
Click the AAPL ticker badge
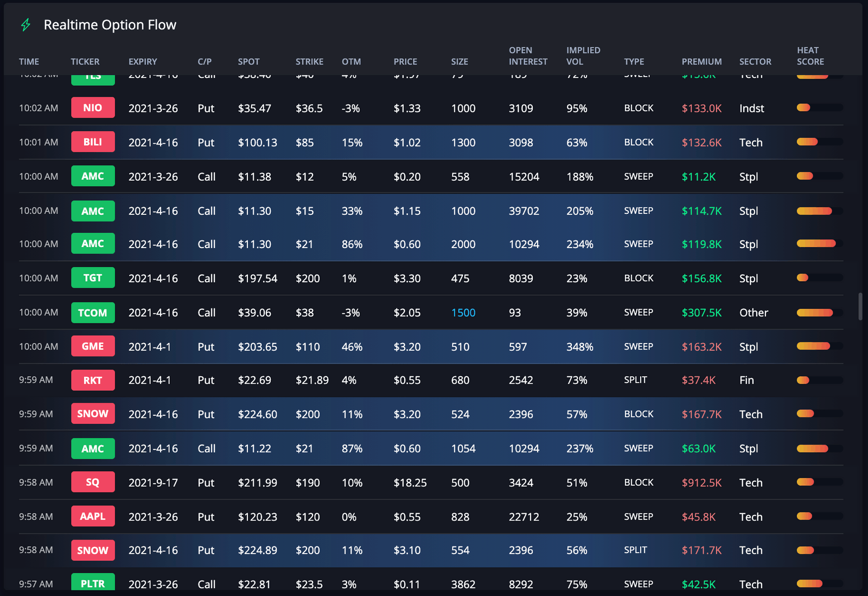click(93, 516)
